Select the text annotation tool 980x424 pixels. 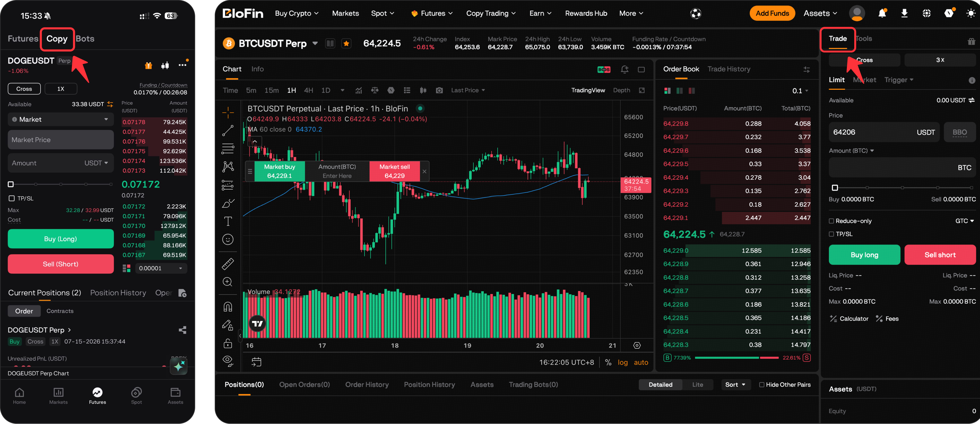pos(228,221)
